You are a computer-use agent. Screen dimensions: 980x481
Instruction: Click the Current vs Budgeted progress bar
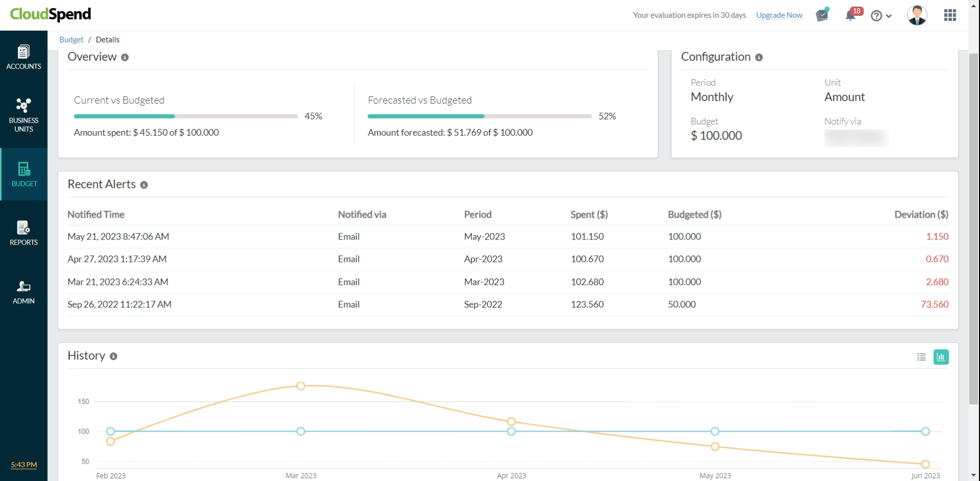(x=186, y=116)
